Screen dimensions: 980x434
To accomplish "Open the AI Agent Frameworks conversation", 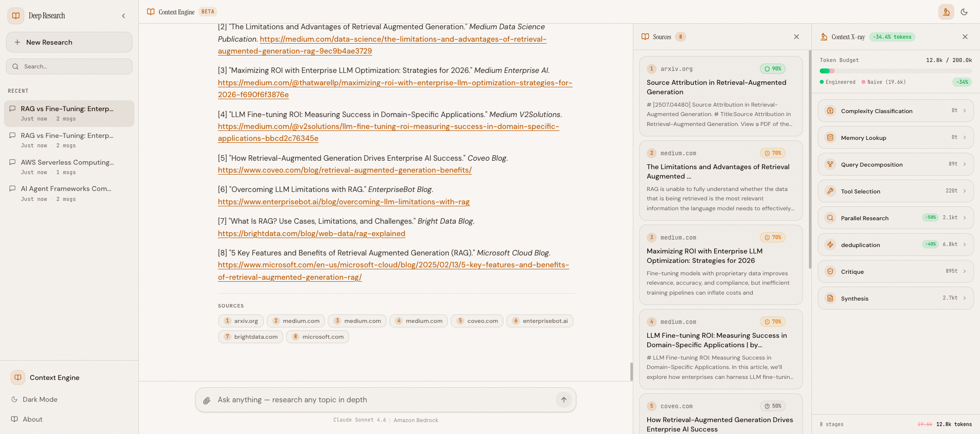I will click(69, 193).
